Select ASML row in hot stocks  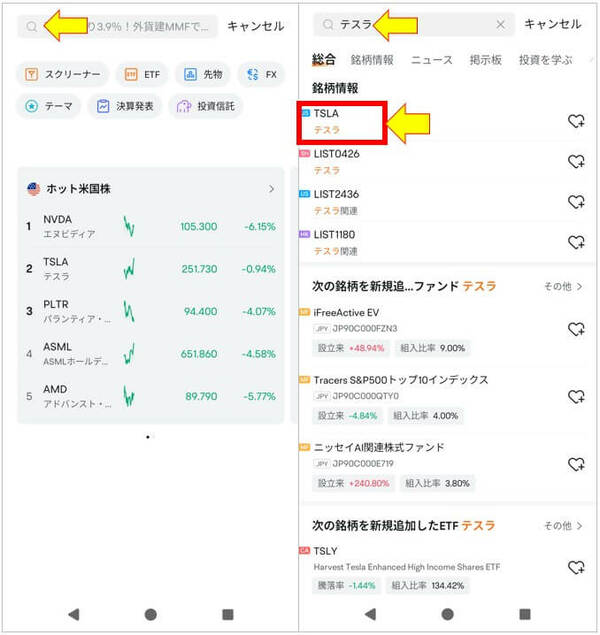[x=151, y=354]
